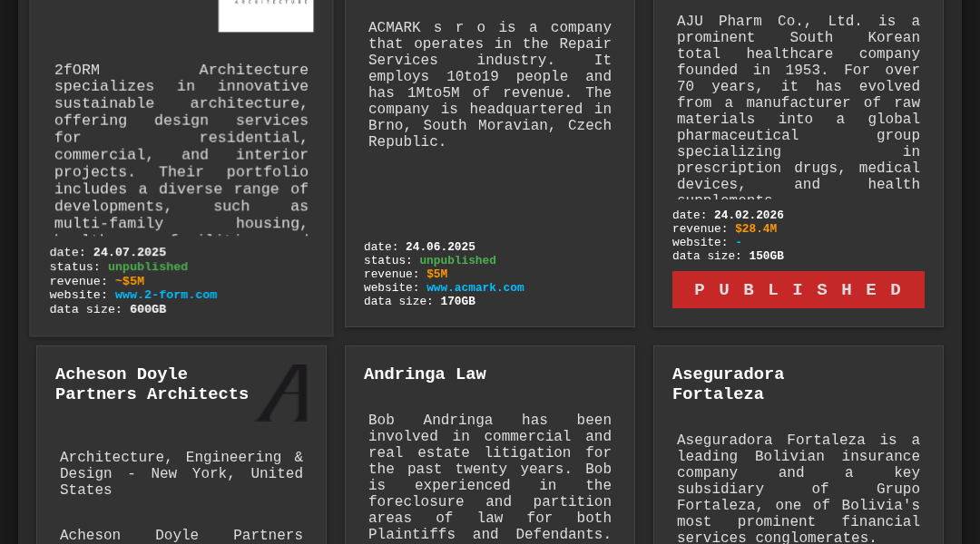Screen dimensions: 980x544
Task: Click the unpublished status on ACMARK card
Action: [457, 260]
